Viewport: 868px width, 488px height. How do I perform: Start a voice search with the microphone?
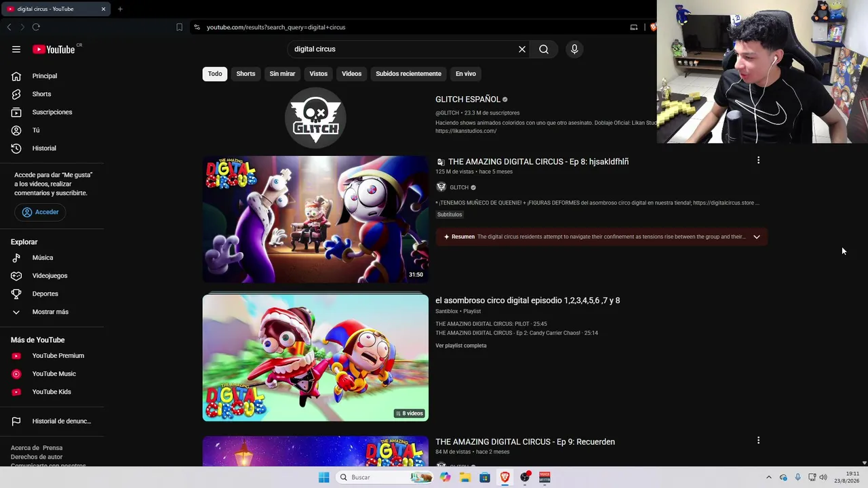574,49
